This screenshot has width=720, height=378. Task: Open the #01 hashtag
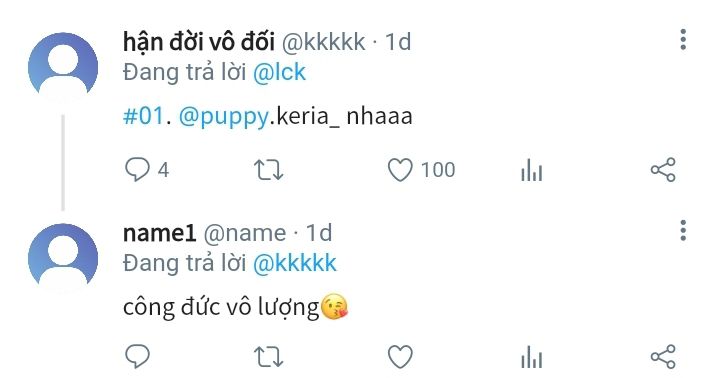[143, 116]
